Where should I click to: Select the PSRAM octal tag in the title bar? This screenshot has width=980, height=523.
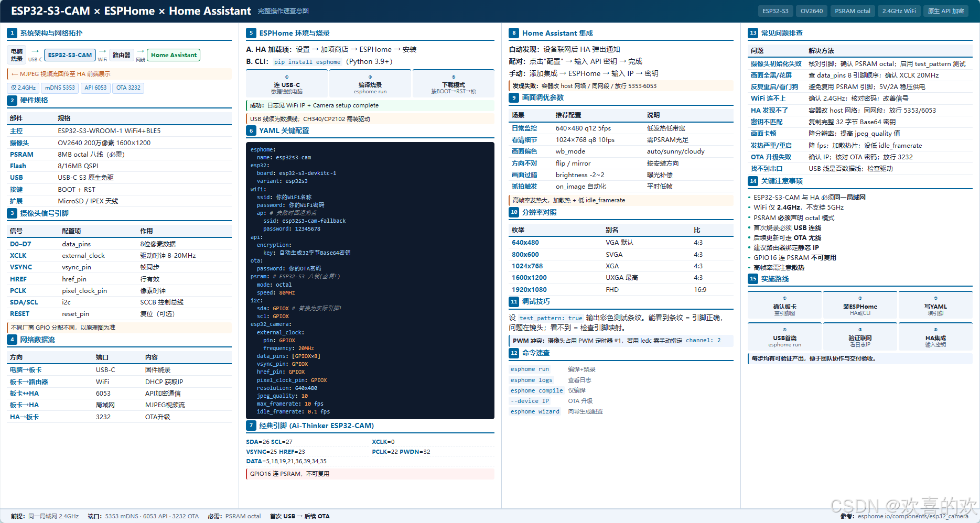(853, 11)
